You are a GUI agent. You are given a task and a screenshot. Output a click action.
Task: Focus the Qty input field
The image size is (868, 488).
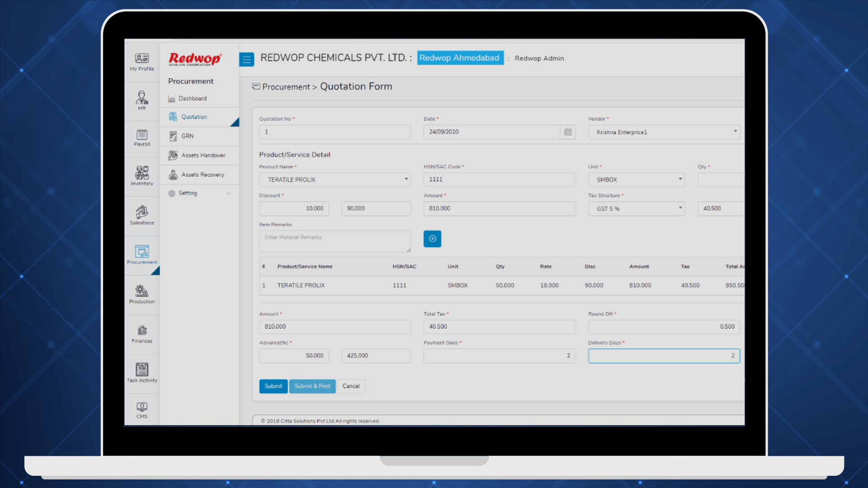pos(721,179)
